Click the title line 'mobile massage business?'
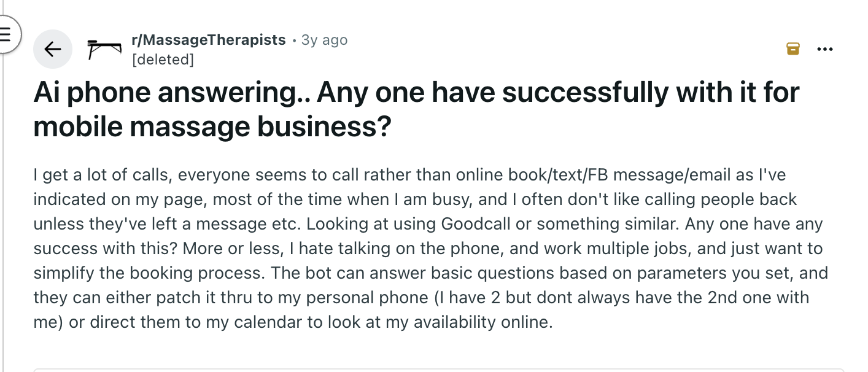 (212, 126)
